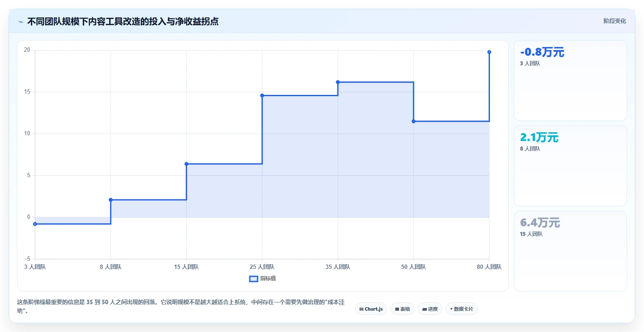Click the x-axis label 50 人团队
The image size is (644, 332).
[x=413, y=267]
